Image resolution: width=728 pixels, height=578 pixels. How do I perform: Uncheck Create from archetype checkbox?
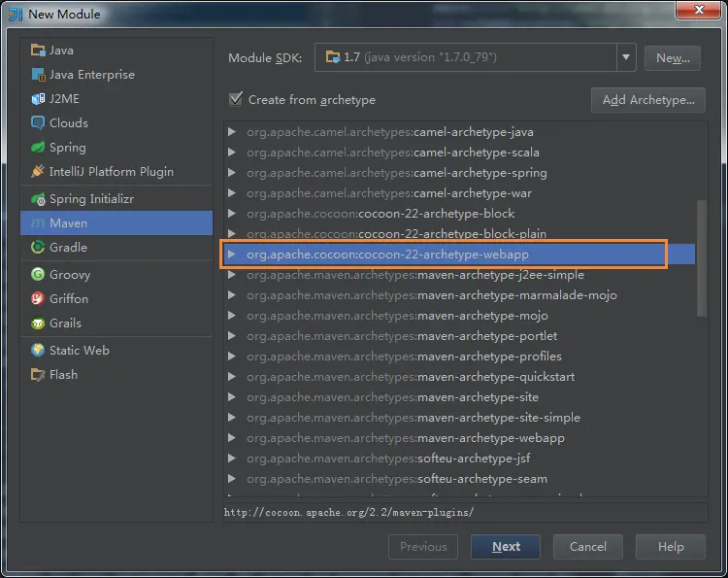pyautogui.click(x=236, y=99)
